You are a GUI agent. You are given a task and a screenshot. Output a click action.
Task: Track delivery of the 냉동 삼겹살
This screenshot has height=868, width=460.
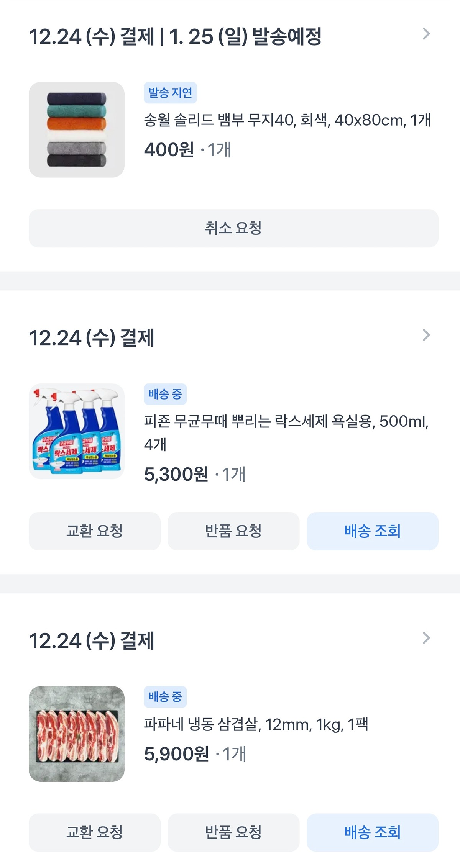pos(372,833)
